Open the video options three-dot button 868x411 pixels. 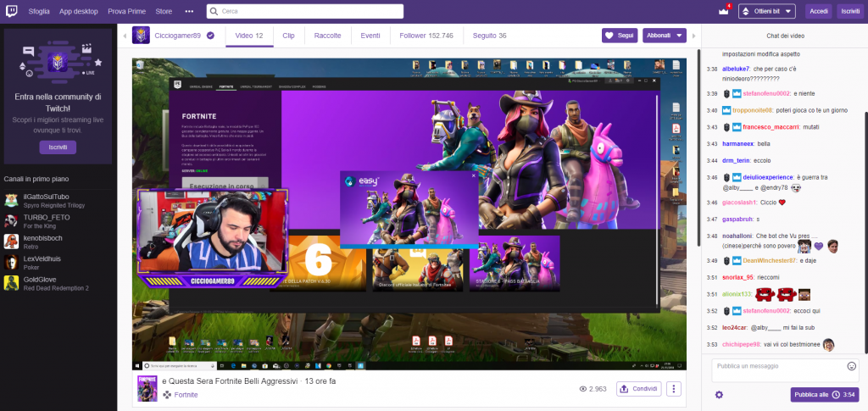(x=674, y=389)
